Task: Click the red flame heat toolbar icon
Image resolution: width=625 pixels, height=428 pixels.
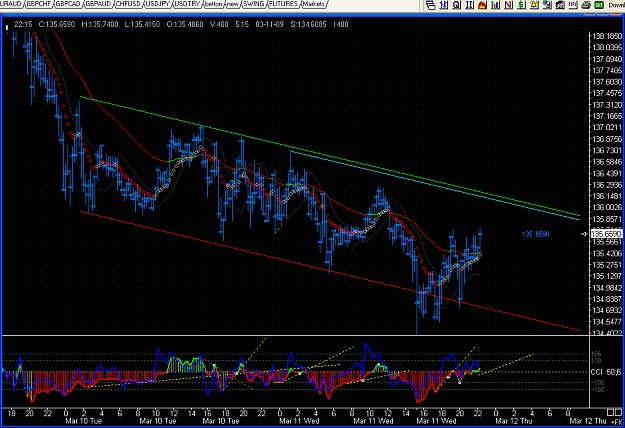Action: click(x=483, y=5)
